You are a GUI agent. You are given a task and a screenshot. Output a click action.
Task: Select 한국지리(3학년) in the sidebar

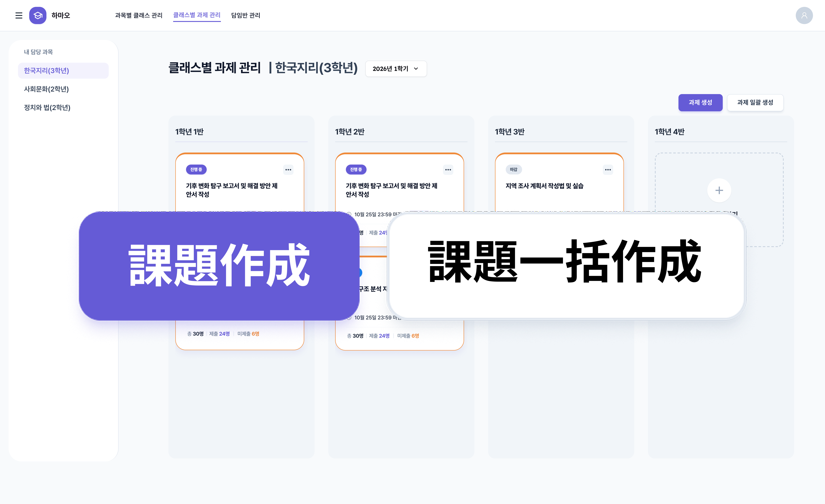63,71
